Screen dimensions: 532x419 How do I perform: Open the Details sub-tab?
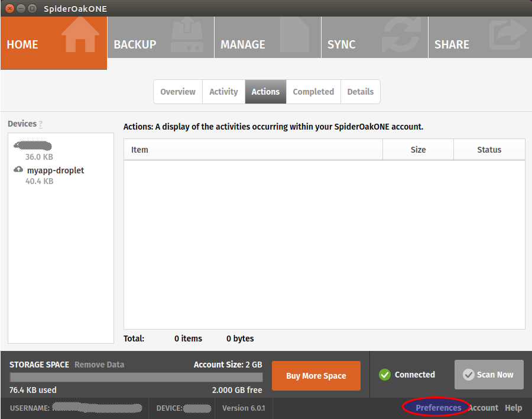point(361,92)
